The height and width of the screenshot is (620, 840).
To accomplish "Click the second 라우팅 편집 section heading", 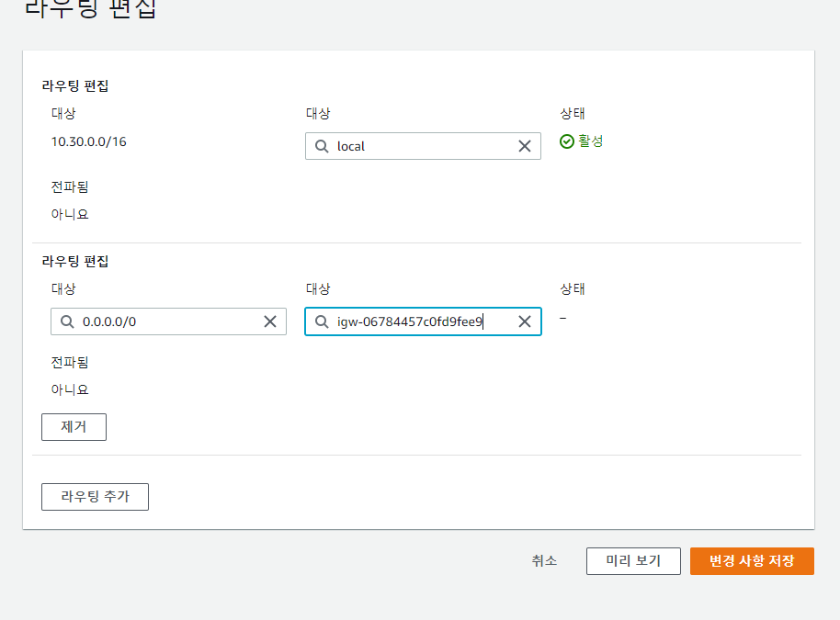I will [x=75, y=261].
